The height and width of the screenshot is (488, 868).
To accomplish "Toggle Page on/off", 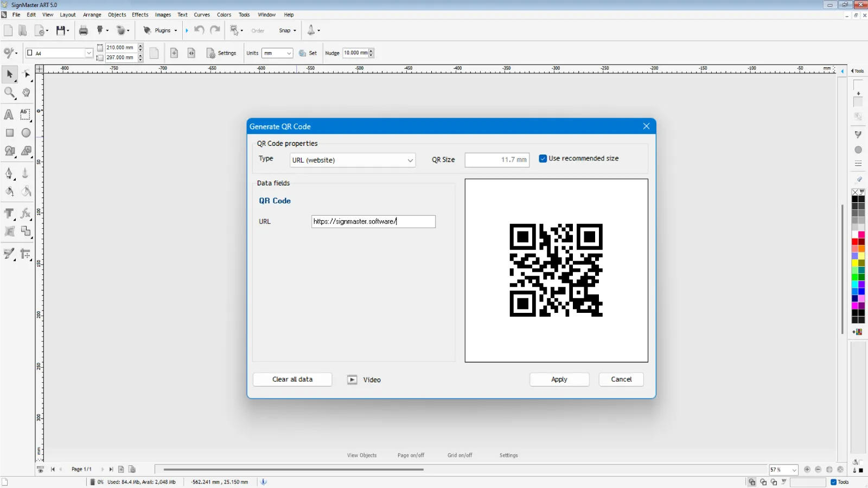I will (x=411, y=455).
